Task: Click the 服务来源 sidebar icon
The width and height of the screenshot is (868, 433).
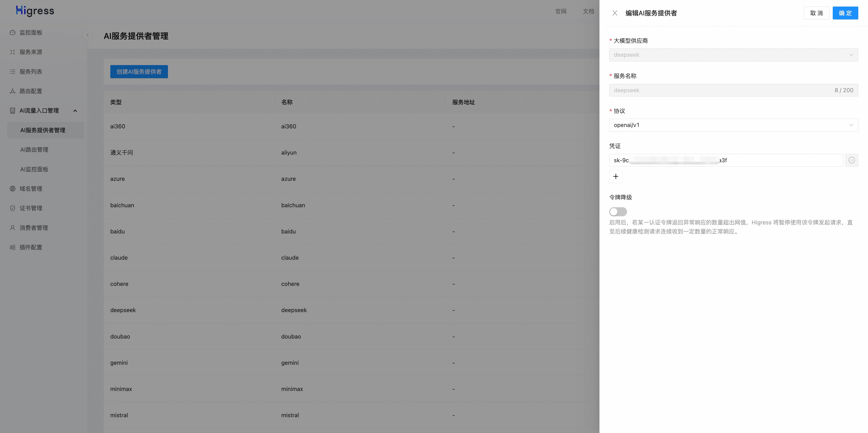Action: pyautogui.click(x=12, y=52)
